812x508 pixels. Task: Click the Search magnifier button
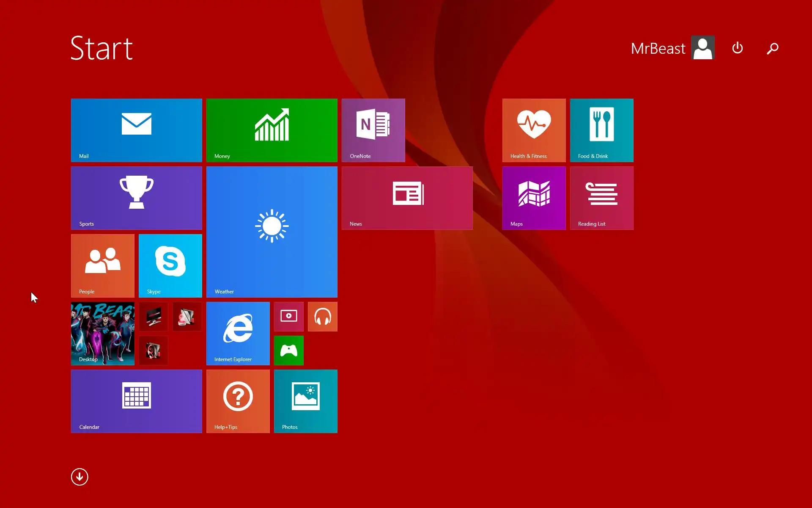pyautogui.click(x=772, y=48)
